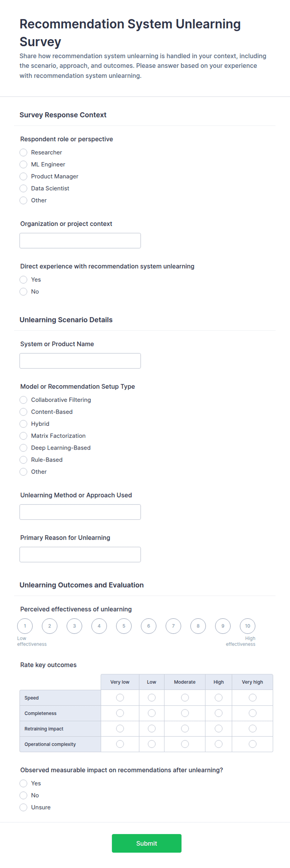Click the Unlearning Method or Approach field

point(80,512)
